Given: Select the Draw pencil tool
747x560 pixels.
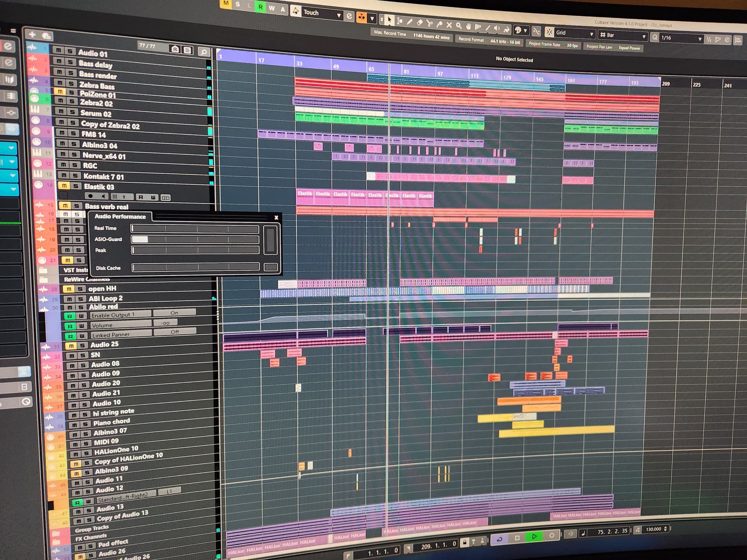Looking at the screenshot, I should pyautogui.click(x=410, y=22).
